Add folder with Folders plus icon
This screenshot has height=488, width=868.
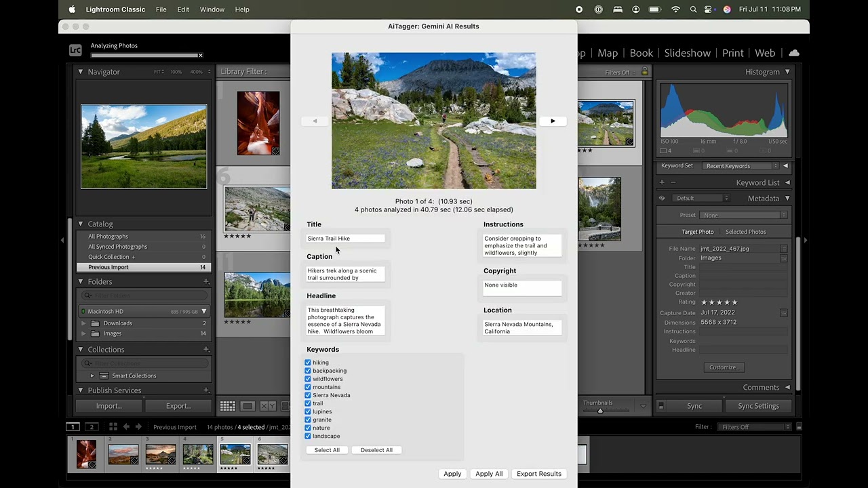pos(206,282)
